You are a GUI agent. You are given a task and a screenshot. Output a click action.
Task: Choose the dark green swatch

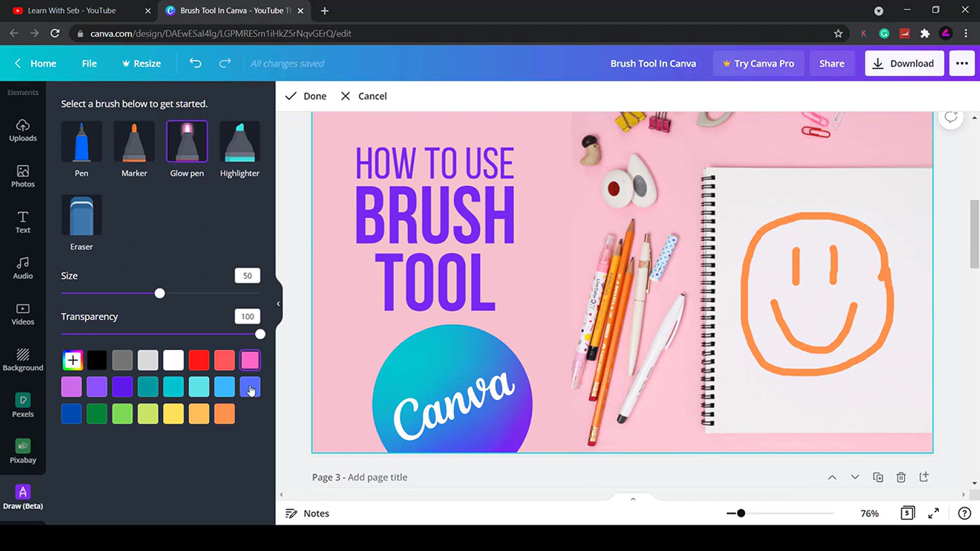[x=97, y=414]
